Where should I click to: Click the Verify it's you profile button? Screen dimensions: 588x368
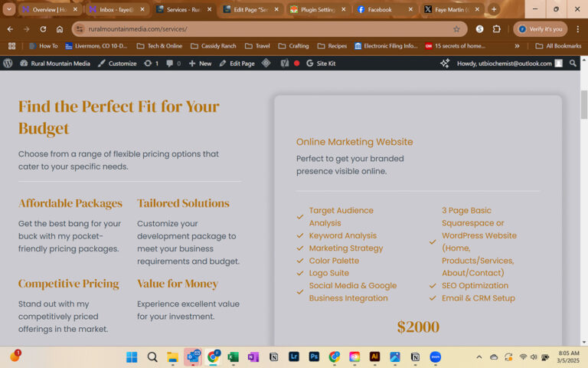(541, 29)
